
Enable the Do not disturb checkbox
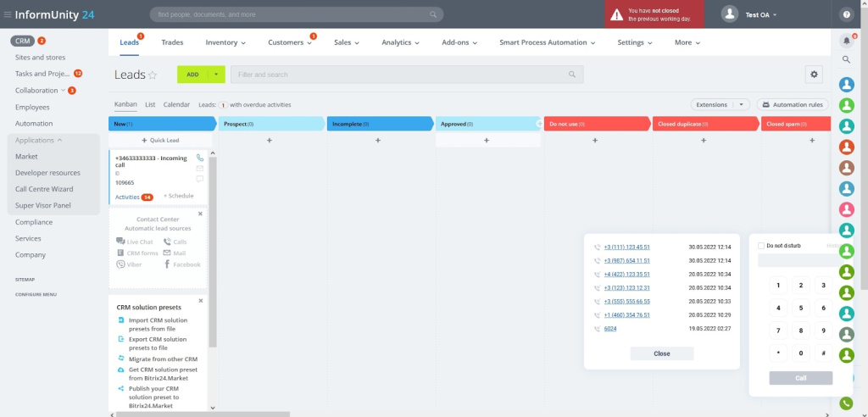click(761, 245)
